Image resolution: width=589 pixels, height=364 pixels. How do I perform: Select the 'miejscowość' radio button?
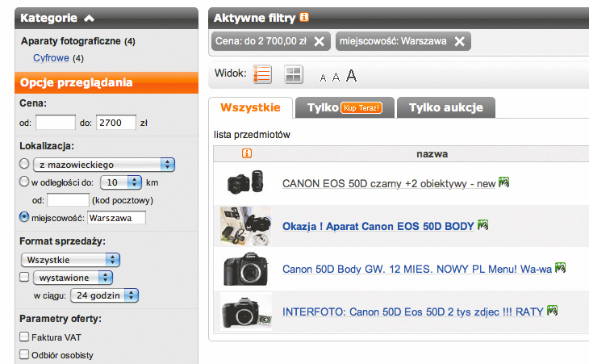pyautogui.click(x=24, y=217)
